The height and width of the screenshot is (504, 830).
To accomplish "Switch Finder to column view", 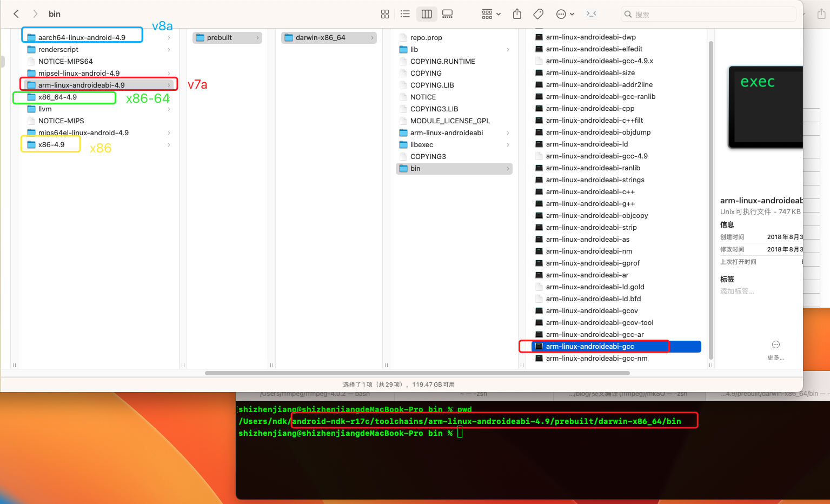I will [427, 14].
